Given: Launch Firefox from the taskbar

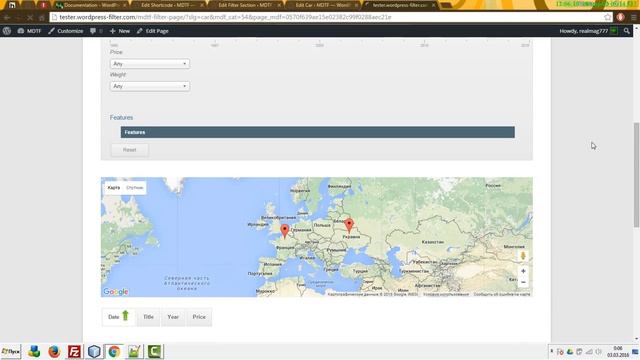Looking at the screenshot, I should 54,351.
